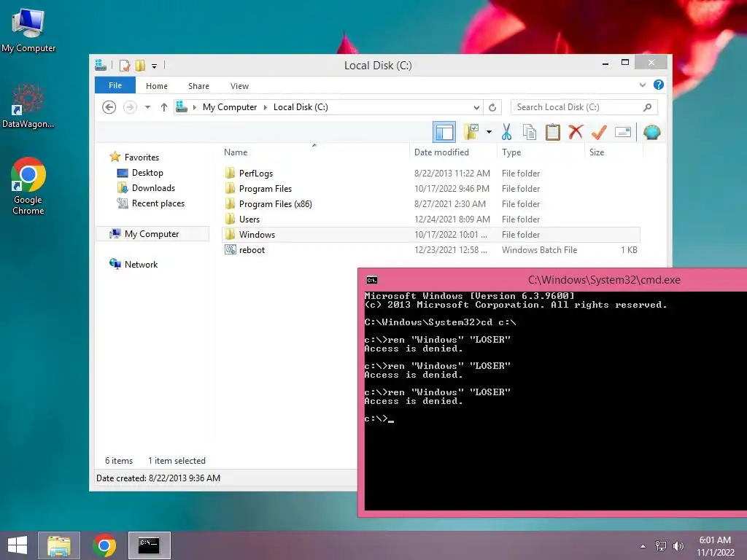Select the PerfLogs folder
Image resolution: width=747 pixels, height=560 pixels.
[430, 174]
